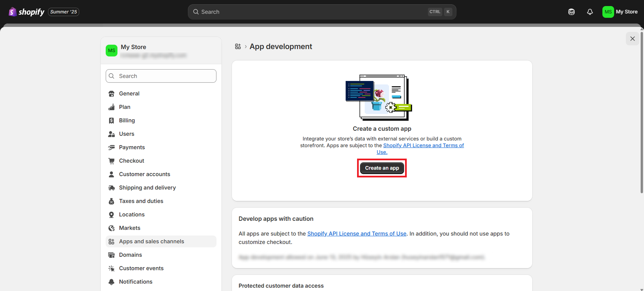Click the page vertical scrollbar
This screenshot has width=644, height=291.
[x=642, y=113]
